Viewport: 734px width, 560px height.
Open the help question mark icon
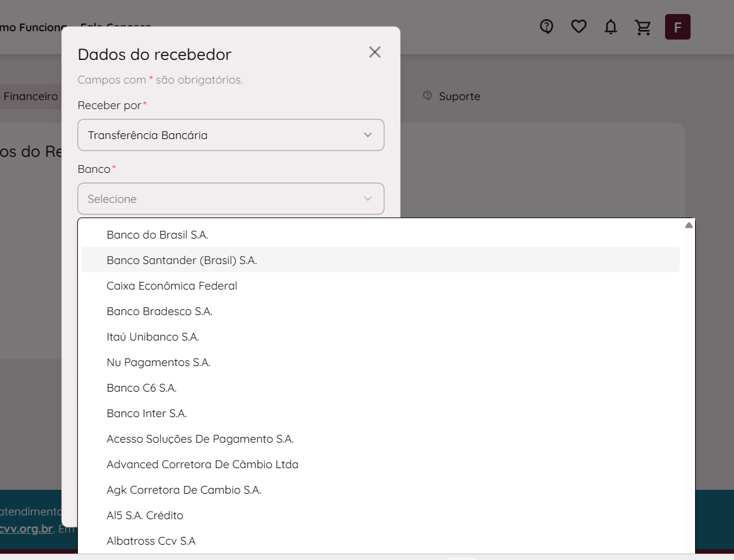click(546, 27)
